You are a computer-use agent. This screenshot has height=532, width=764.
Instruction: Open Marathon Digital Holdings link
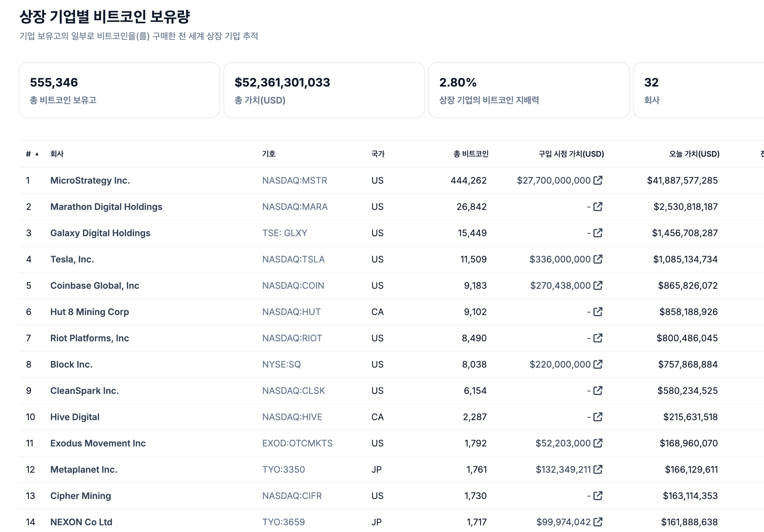click(106, 207)
